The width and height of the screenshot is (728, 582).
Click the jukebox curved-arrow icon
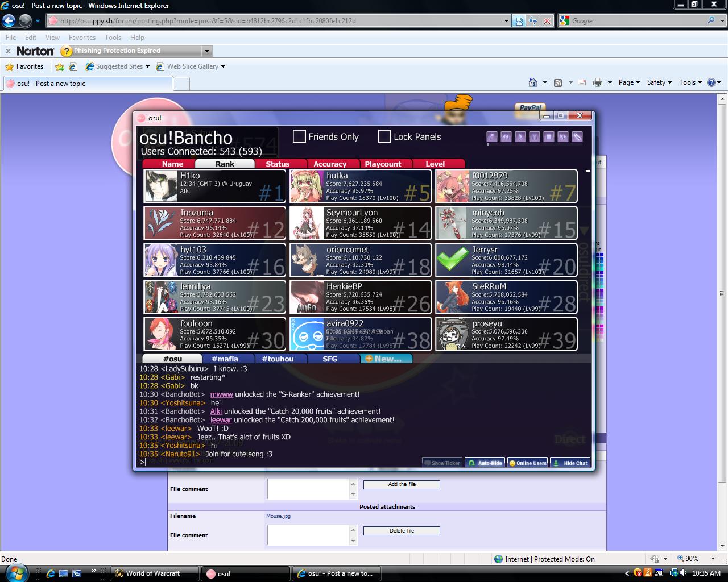coord(492,136)
